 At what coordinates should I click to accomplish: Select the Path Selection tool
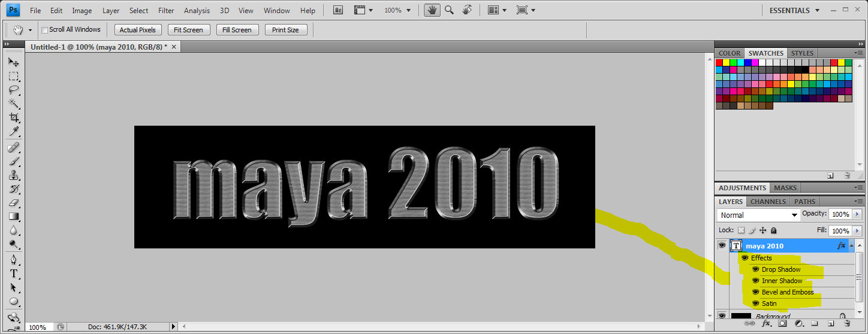(x=14, y=288)
